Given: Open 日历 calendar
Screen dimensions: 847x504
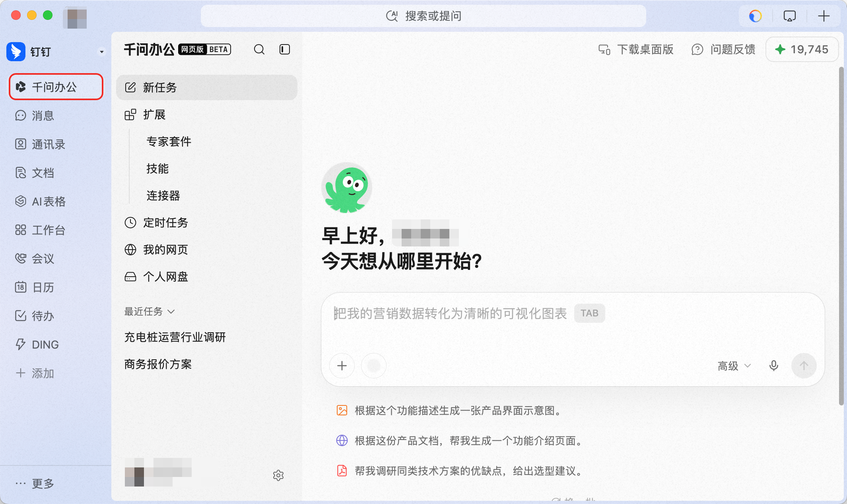Looking at the screenshot, I should 56,287.
